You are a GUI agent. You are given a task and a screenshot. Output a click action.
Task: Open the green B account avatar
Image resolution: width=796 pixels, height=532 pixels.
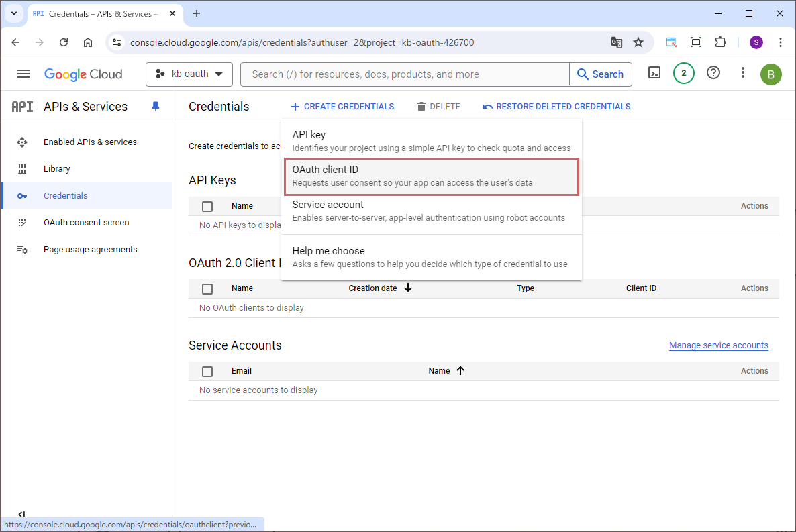(770, 74)
